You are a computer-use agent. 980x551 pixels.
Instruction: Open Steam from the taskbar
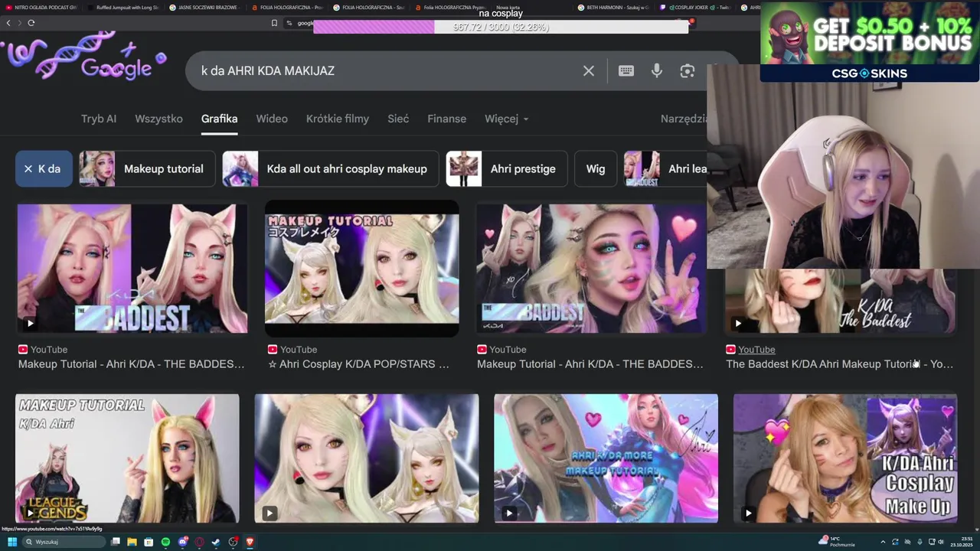[x=216, y=542]
